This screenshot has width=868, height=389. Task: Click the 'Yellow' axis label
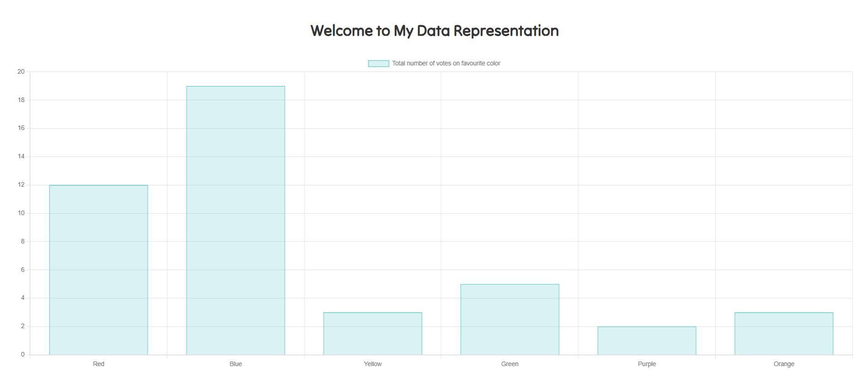point(372,364)
